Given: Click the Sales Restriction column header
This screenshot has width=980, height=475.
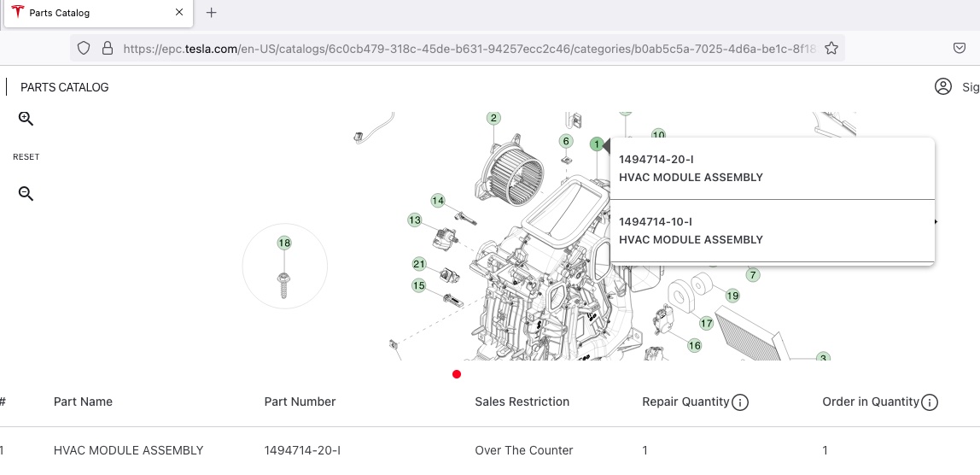Looking at the screenshot, I should pyautogui.click(x=522, y=402).
